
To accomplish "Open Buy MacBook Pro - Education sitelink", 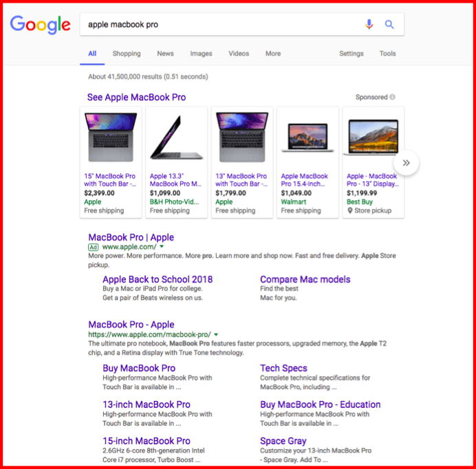I will pyautogui.click(x=321, y=404).
